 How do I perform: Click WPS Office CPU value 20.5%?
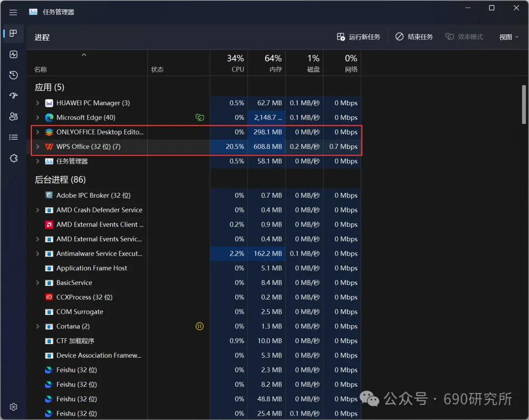coord(235,147)
